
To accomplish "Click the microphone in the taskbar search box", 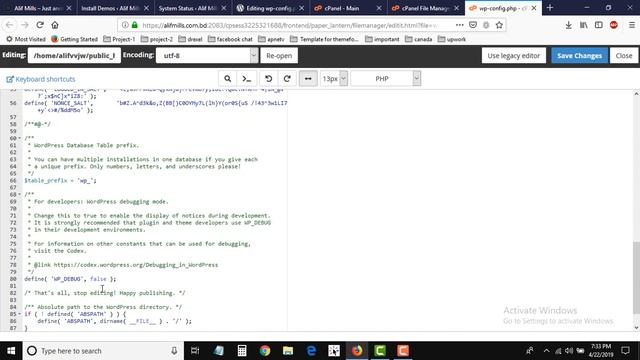I will (x=174, y=351).
